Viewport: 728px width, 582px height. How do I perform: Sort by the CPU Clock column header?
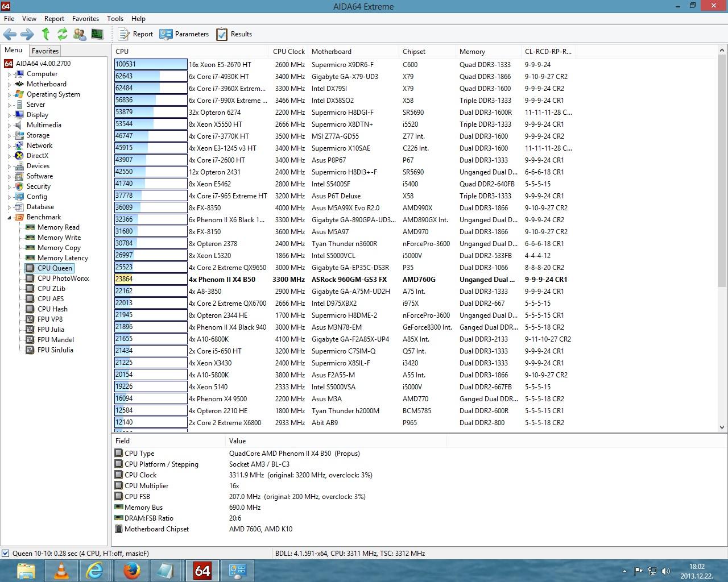click(x=289, y=51)
